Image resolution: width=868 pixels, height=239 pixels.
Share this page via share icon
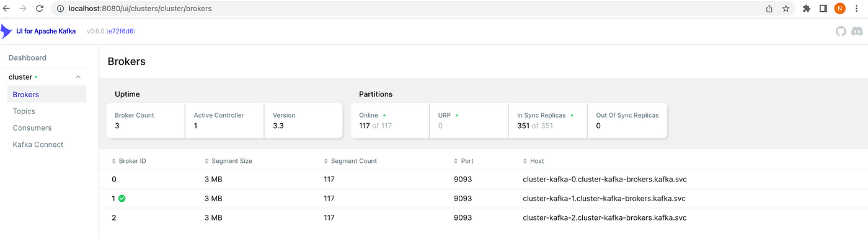pyautogui.click(x=769, y=9)
